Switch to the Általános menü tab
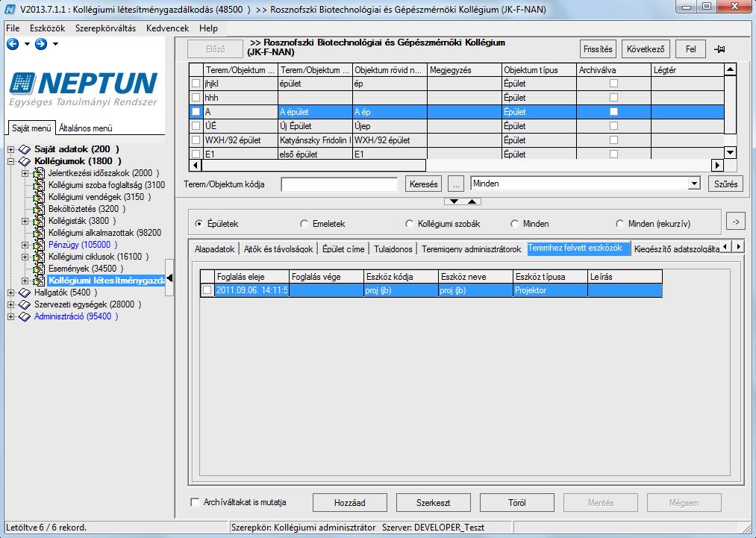The height and width of the screenshot is (538, 756). tap(86, 128)
